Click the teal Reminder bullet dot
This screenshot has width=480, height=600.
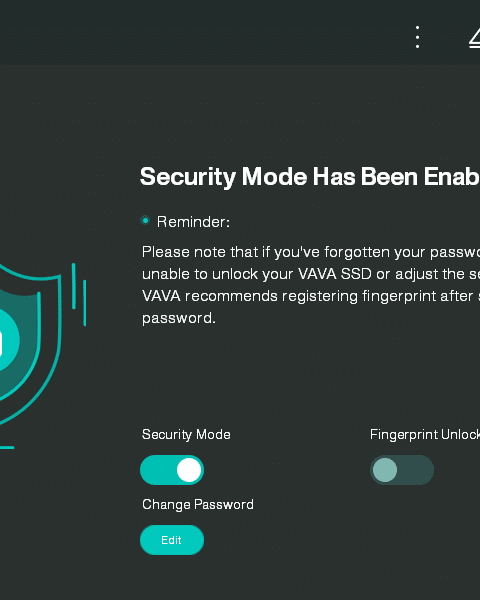coord(145,221)
